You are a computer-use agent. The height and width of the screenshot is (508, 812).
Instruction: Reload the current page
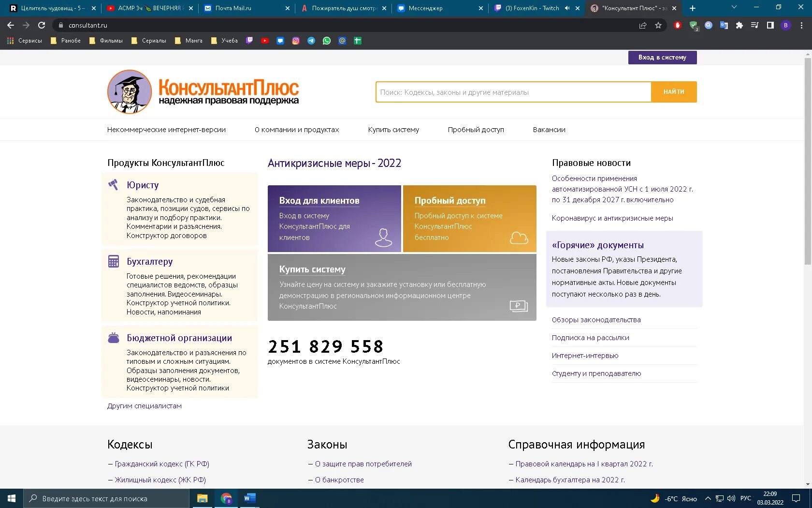42,25
